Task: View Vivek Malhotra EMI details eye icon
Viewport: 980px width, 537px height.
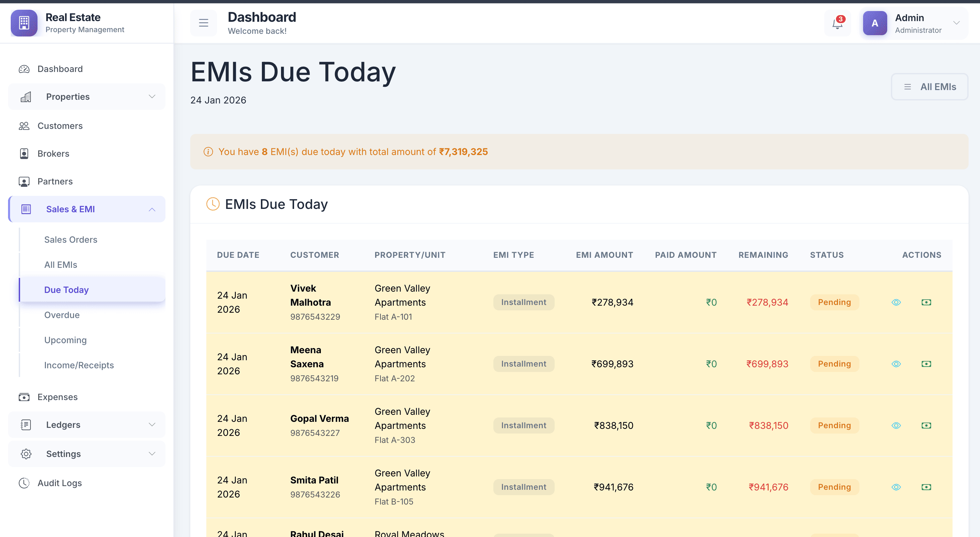Action: [896, 302]
